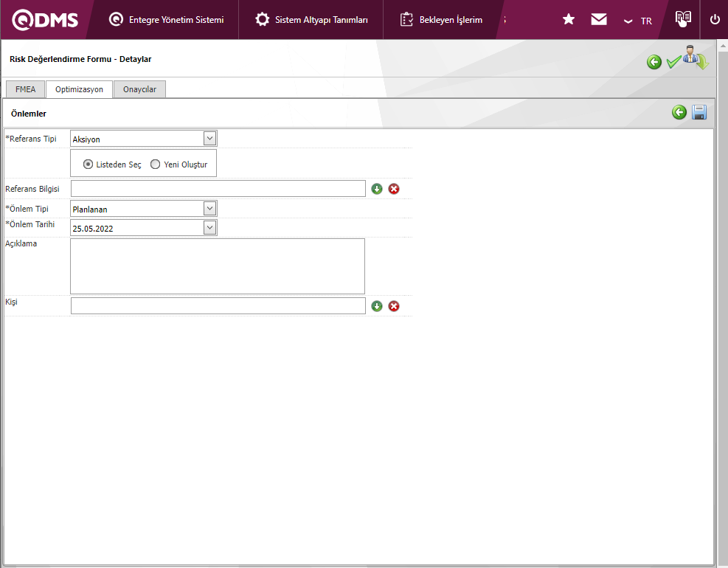
Task: Click the blue floppy disk save icon
Action: pos(699,112)
